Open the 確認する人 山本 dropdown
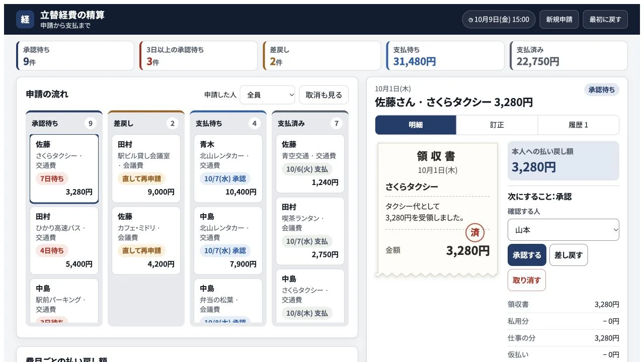Viewport: 644px width, 362px height. coord(563,230)
